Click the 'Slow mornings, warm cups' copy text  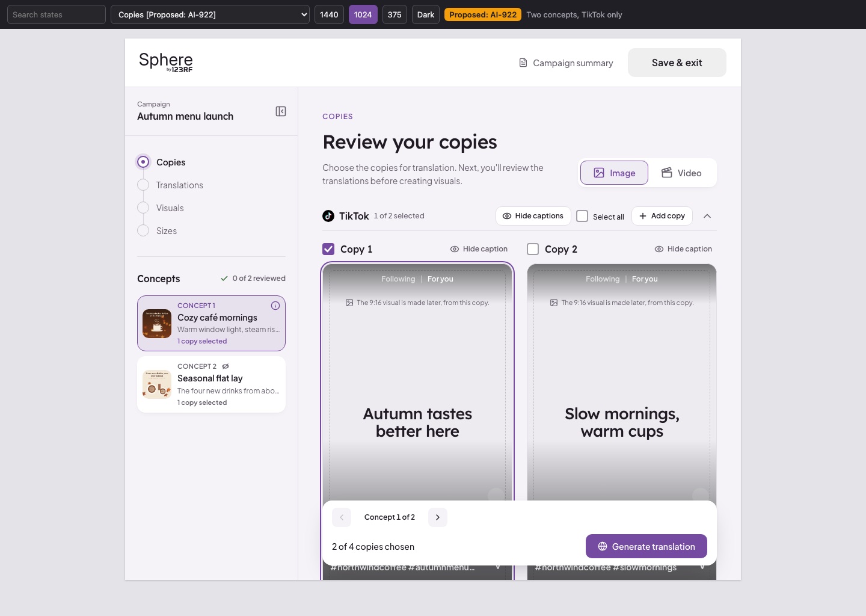pos(622,422)
